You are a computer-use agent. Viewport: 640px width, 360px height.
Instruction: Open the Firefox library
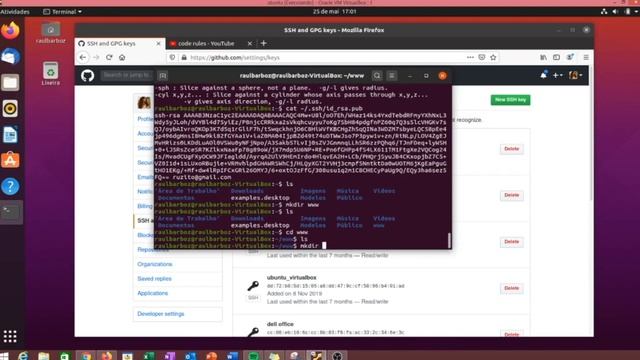click(x=543, y=58)
